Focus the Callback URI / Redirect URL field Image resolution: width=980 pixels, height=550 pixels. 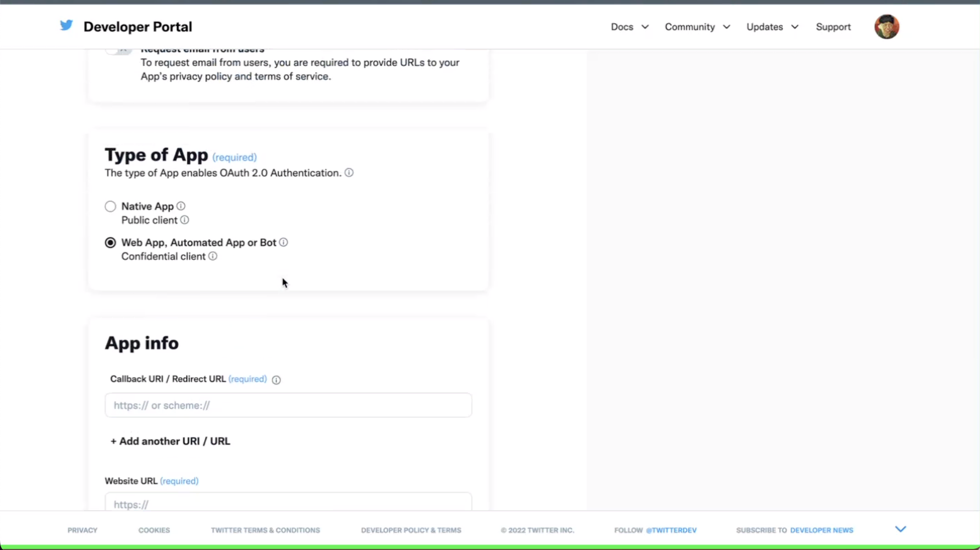click(289, 405)
